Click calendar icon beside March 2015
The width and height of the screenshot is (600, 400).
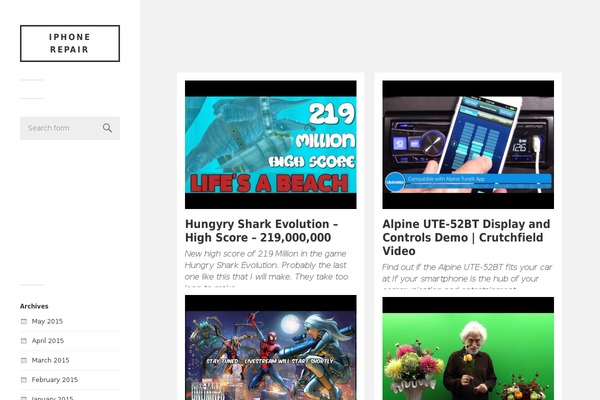[24, 360]
